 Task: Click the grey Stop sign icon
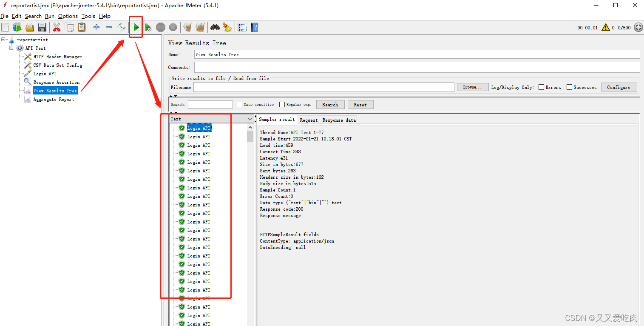160,27
